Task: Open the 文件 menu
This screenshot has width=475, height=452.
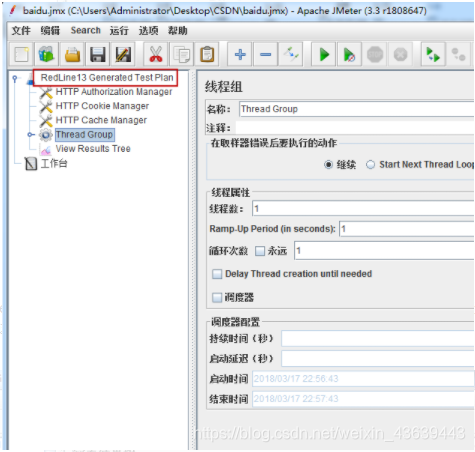Action: click(21, 31)
